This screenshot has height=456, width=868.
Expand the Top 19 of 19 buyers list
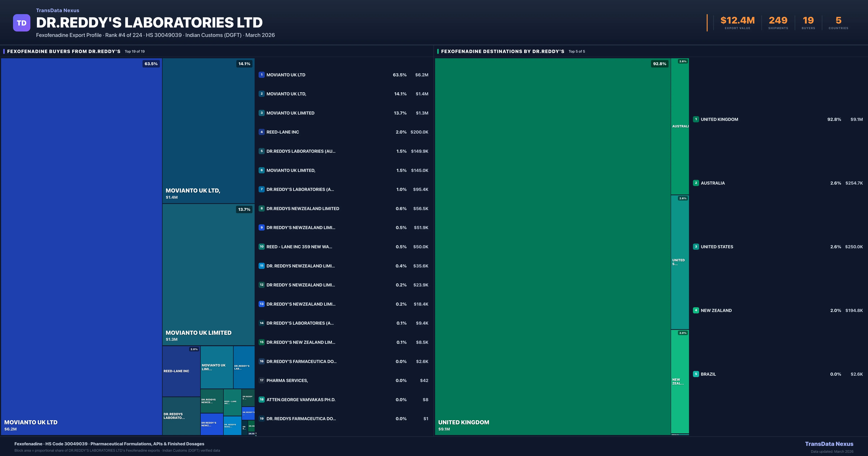134,51
